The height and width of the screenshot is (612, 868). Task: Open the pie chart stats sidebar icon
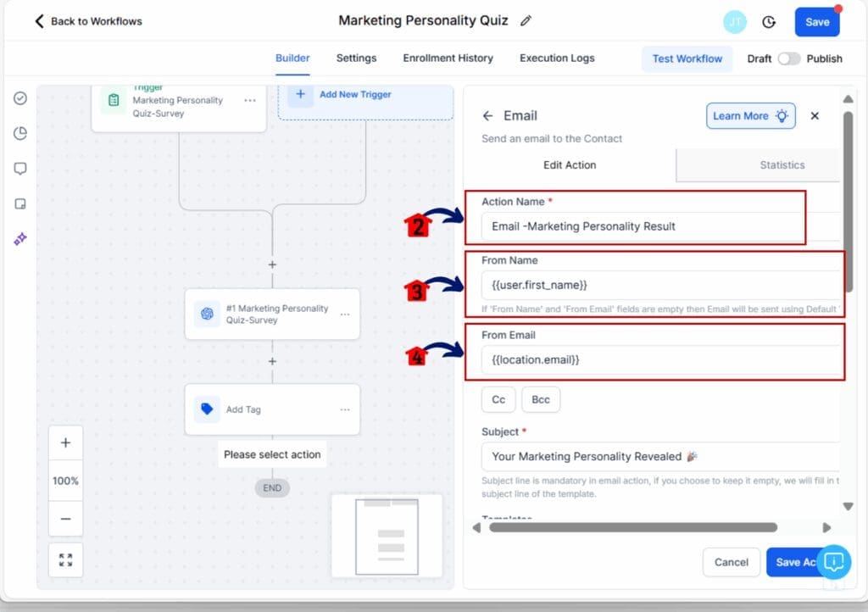[20, 133]
